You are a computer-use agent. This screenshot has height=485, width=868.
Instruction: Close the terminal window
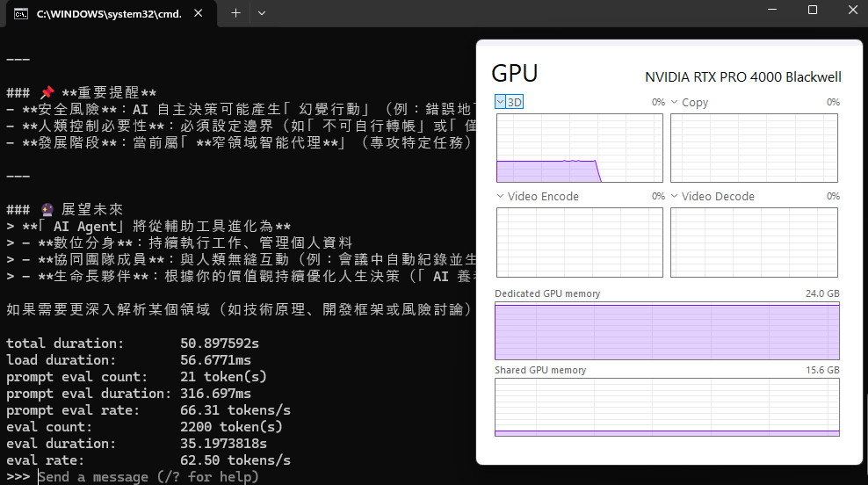pos(853,11)
